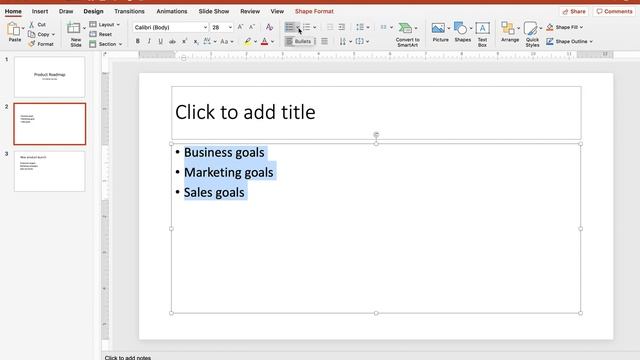Insert a New Slide

tap(75, 34)
